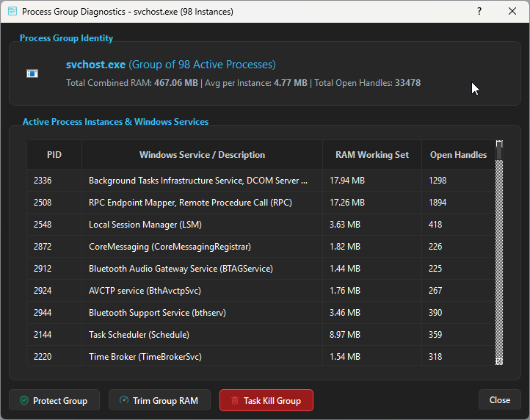This screenshot has height=420, width=530.
Task: Click the Avg per Instance 4.77 MB text
Action: pos(256,83)
